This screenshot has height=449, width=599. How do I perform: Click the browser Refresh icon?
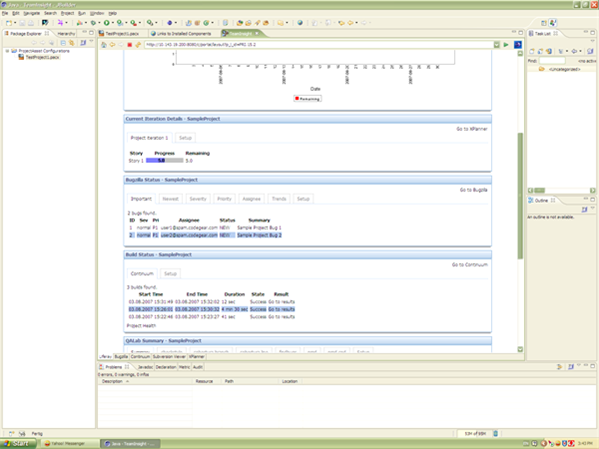point(138,45)
